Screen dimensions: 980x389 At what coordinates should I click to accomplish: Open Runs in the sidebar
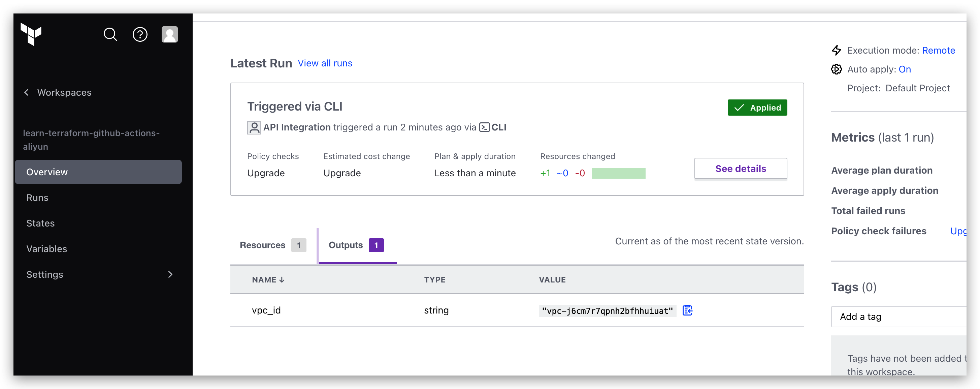click(37, 198)
